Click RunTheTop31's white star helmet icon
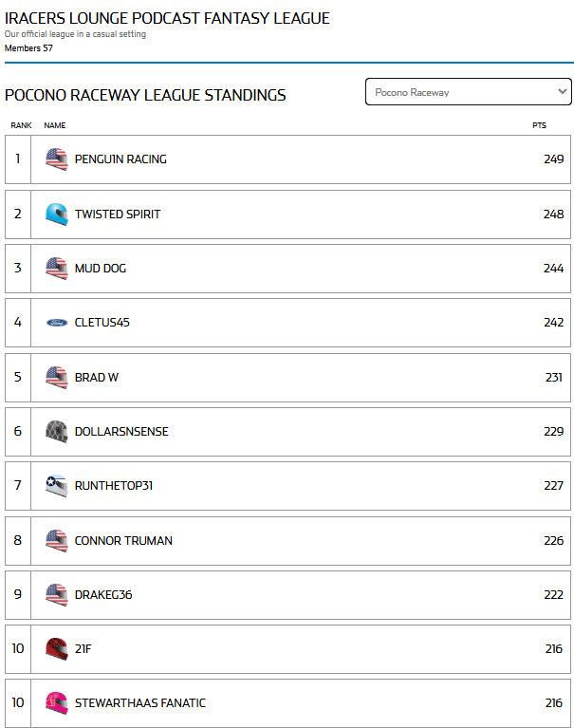 (57, 486)
